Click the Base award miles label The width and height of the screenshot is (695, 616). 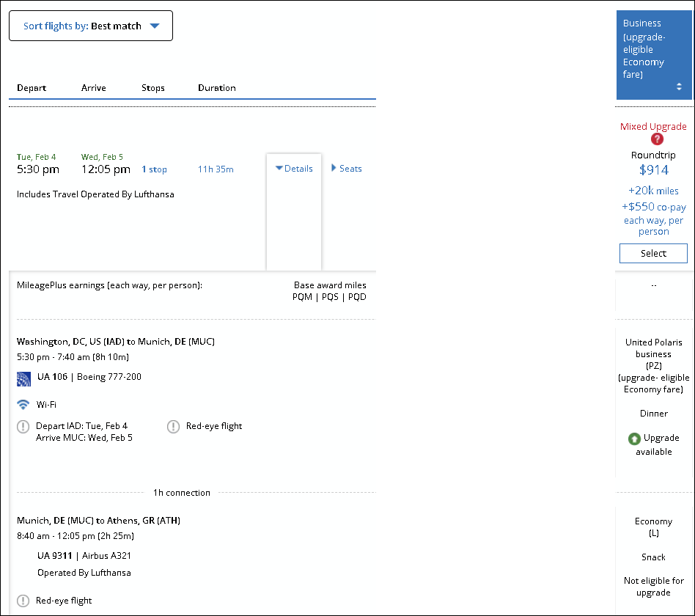tap(330, 285)
